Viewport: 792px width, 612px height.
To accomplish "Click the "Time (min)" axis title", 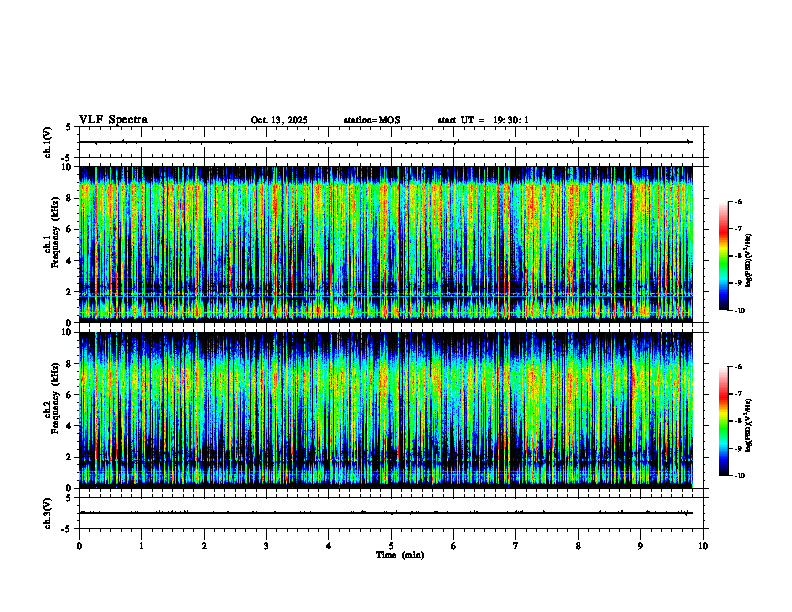I will (x=400, y=555).
